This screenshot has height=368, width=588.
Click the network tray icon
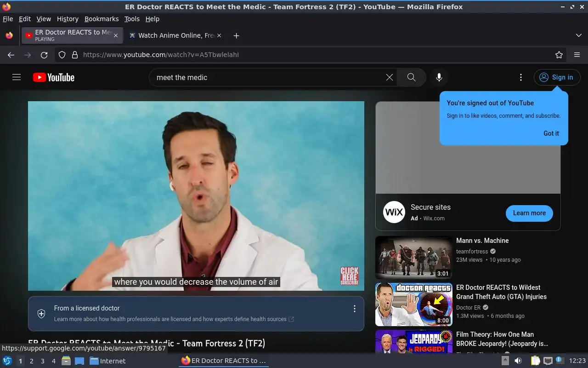point(548,361)
